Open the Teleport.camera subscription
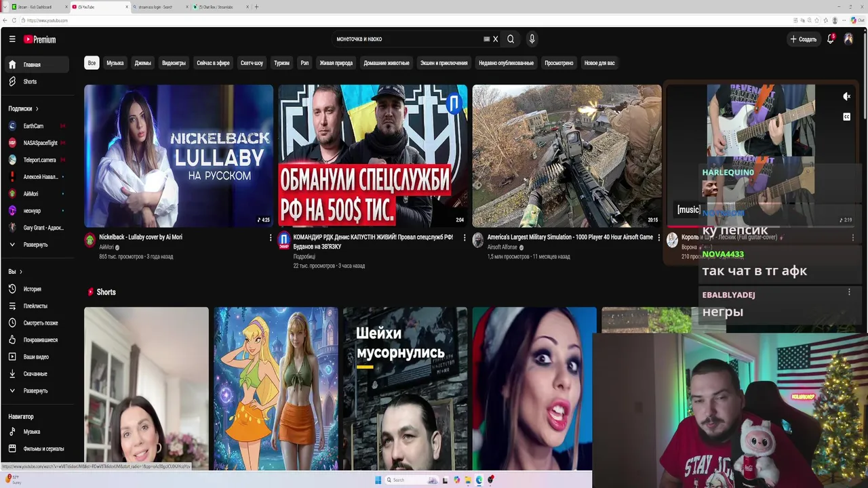 [38, 160]
